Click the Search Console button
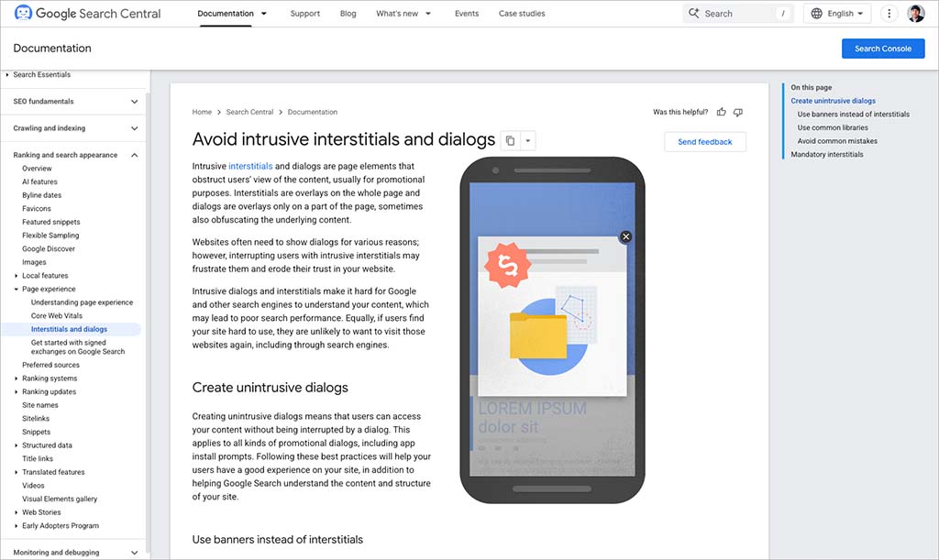This screenshot has height=560, width=939. coord(883,49)
